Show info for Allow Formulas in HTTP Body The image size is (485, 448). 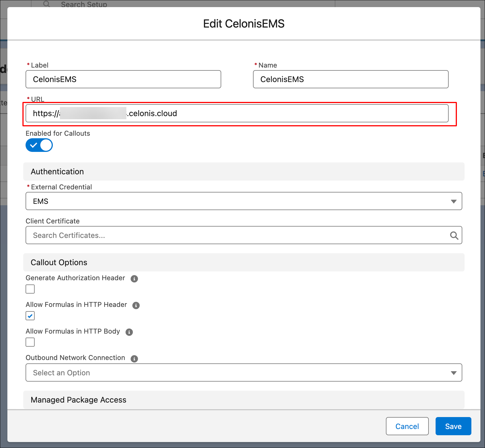(x=129, y=332)
